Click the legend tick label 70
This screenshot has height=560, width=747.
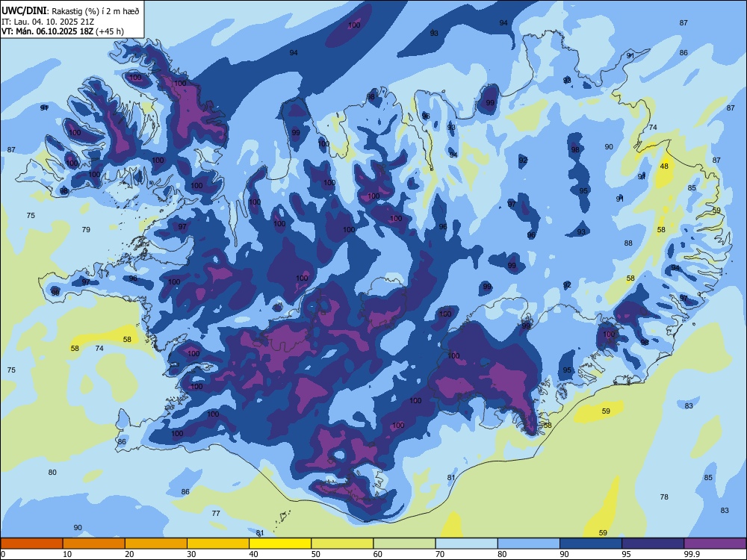coord(440,554)
